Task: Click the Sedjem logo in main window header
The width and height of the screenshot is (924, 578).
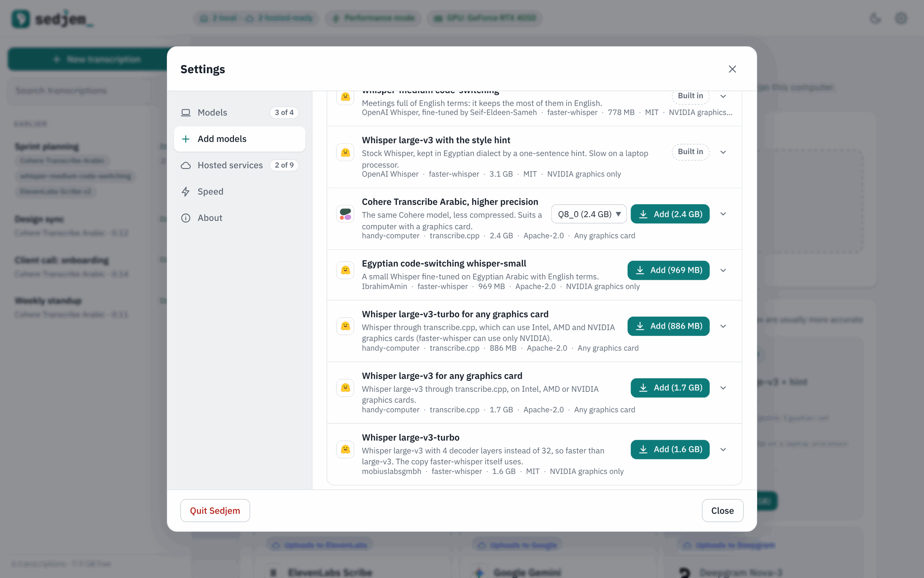Action: (x=52, y=18)
